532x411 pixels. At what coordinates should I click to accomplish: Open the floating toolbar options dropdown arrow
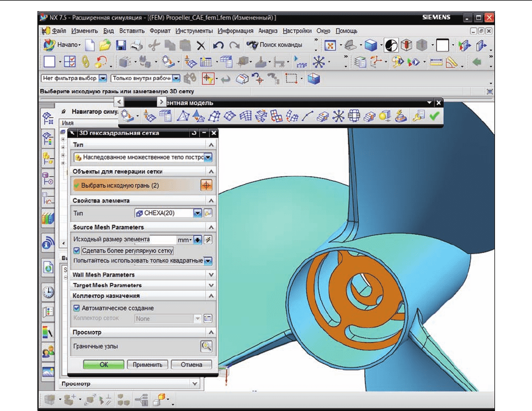[x=429, y=102]
